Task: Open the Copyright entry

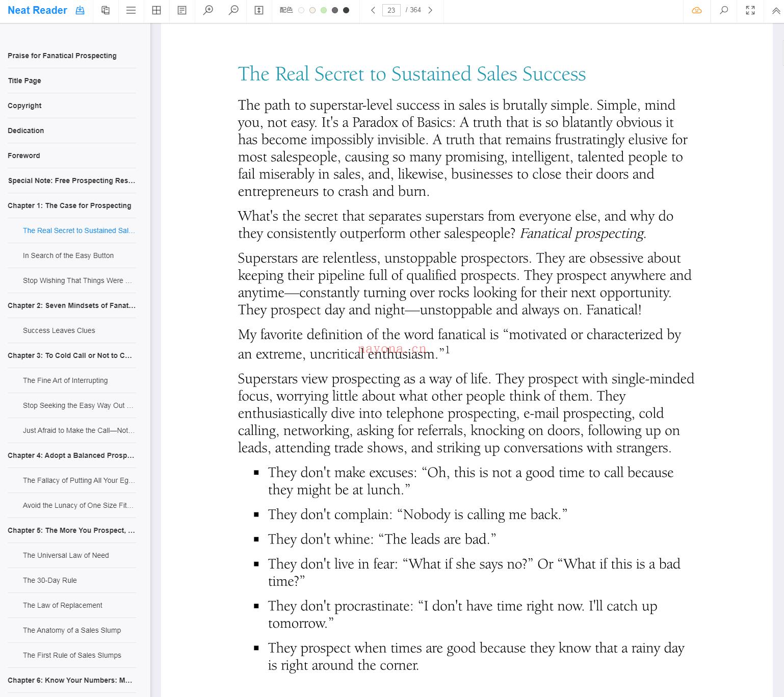Action: 24,106
